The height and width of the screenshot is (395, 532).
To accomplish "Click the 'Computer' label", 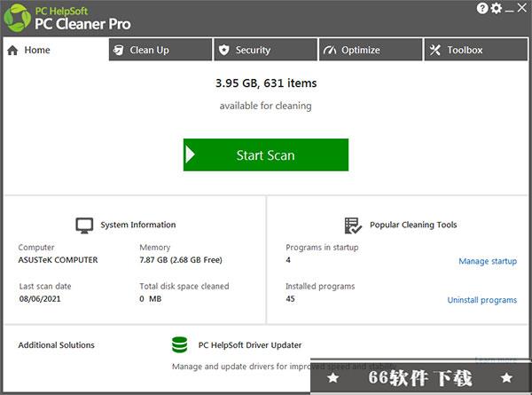I will click(x=36, y=248).
